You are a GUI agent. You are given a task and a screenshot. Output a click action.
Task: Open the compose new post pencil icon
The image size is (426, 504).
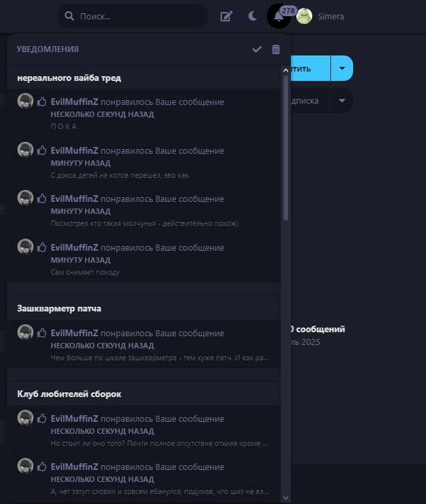point(226,16)
